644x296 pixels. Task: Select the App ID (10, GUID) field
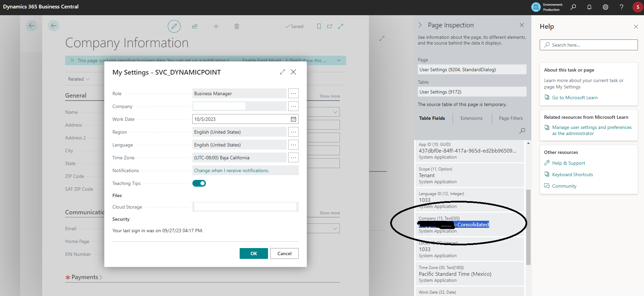click(x=469, y=151)
